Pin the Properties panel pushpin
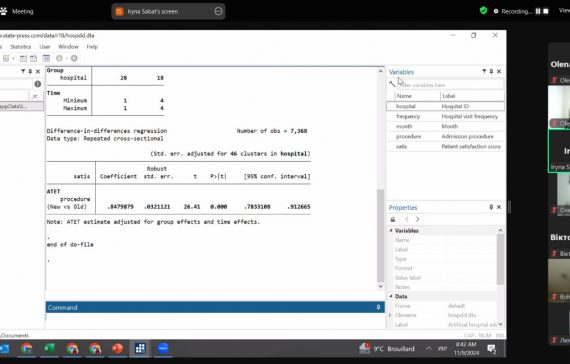 (x=491, y=207)
